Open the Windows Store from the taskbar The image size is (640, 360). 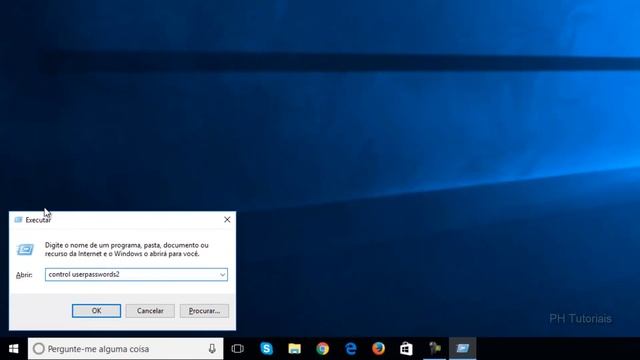(406, 349)
